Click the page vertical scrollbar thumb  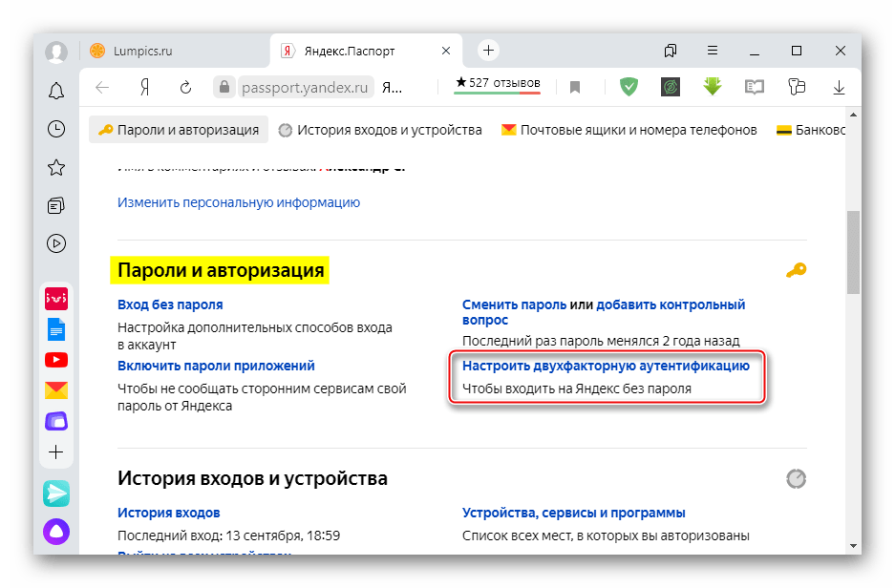click(x=853, y=252)
